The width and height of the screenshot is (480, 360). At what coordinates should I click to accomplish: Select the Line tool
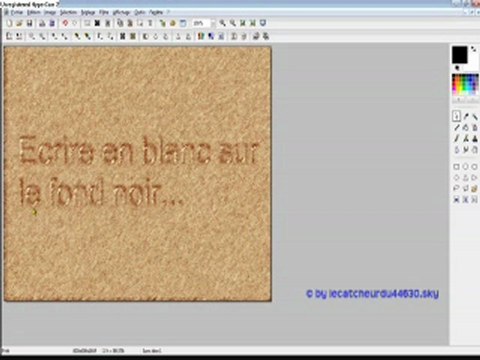[456, 127]
